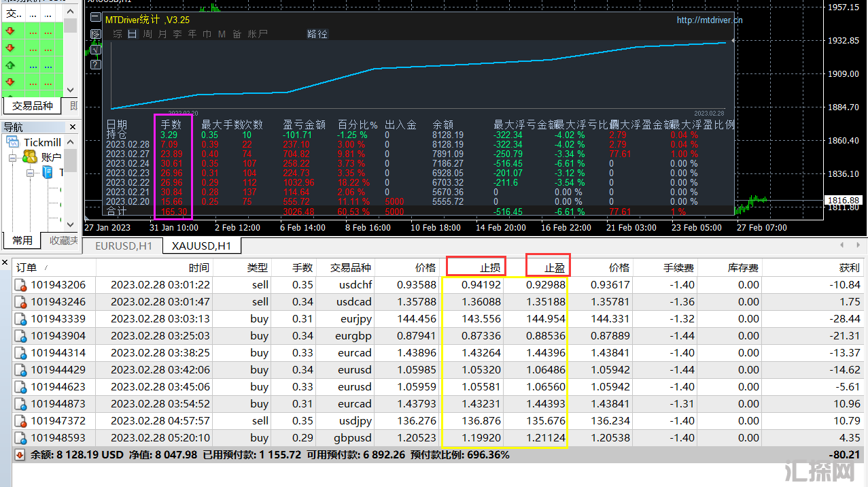Viewport: 868px width, 487px height.
Task: Click the MTDriver help question mark icon
Action: 96,65
